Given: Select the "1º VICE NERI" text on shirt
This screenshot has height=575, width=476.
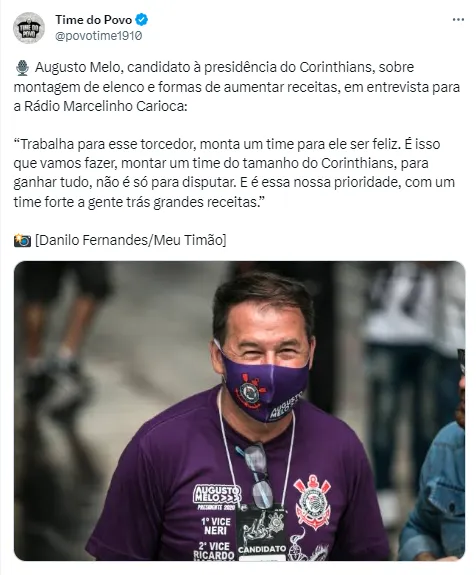Looking at the screenshot, I should pyautogui.click(x=216, y=526).
